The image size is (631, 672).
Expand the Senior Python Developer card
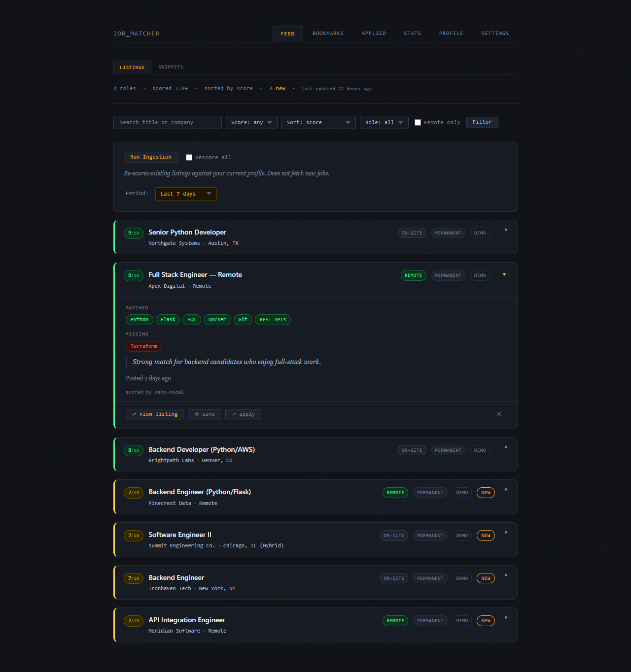pyautogui.click(x=506, y=230)
